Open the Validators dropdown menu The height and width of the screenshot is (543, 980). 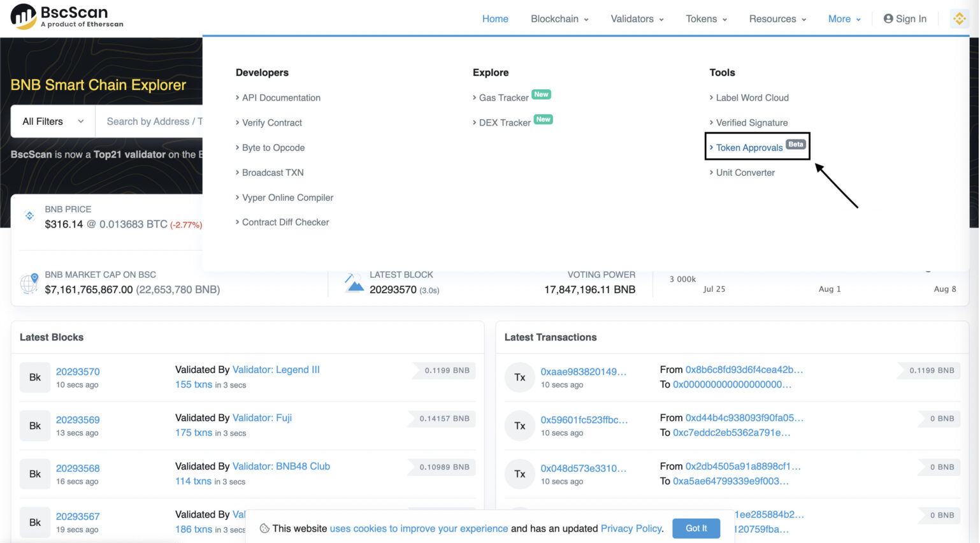(x=637, y=18)
